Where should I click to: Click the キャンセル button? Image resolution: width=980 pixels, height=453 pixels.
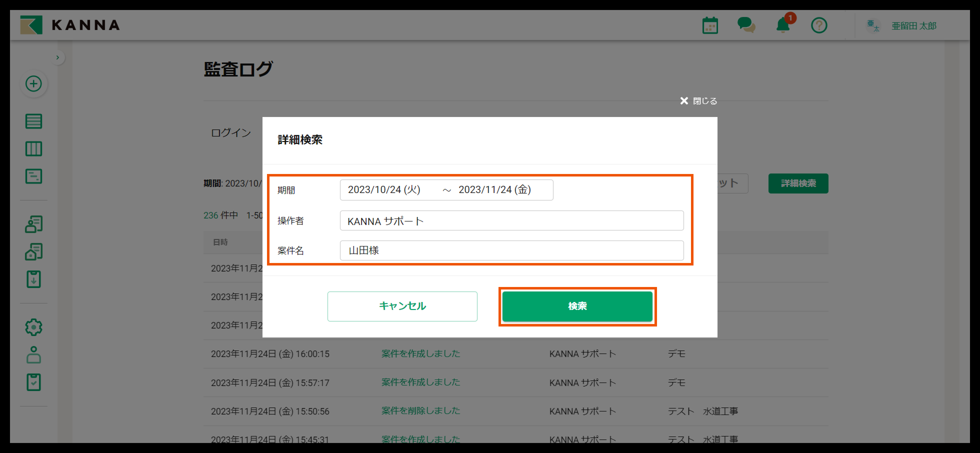click(402, 306)
